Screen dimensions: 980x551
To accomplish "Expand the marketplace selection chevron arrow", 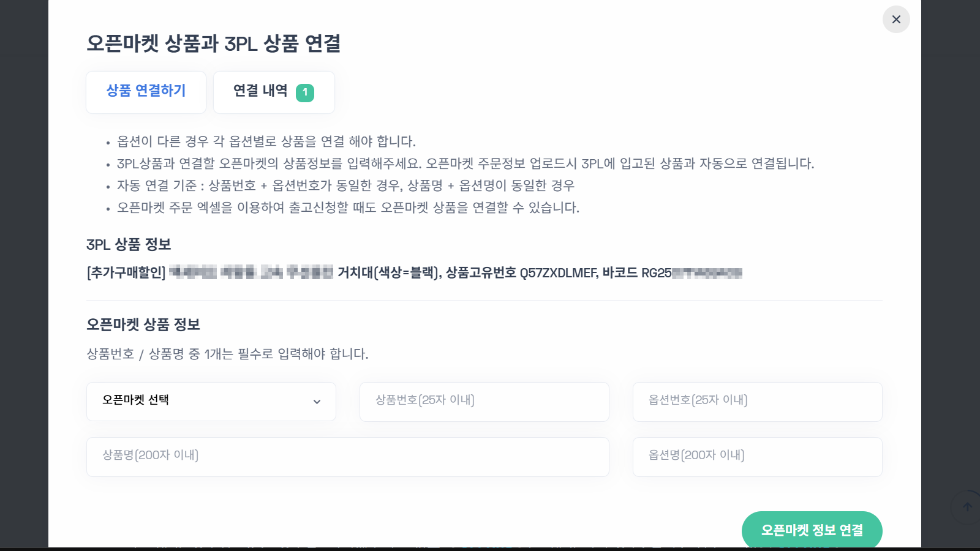I will pos(317,402).
